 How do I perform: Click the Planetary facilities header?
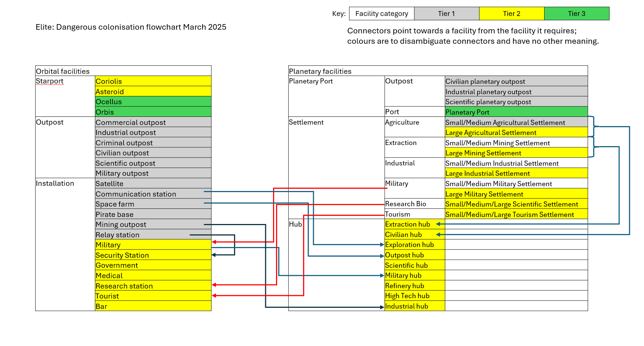[x=438, y=71]
